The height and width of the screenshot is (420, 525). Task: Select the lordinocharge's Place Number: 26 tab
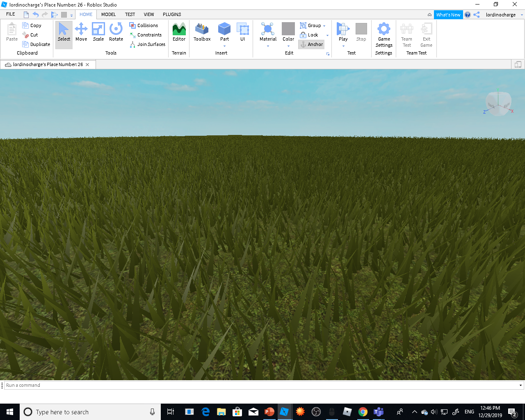coord(48,64)
